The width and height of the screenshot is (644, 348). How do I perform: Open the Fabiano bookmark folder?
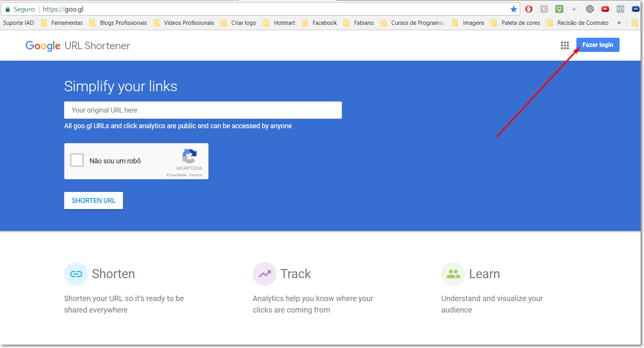359,23
